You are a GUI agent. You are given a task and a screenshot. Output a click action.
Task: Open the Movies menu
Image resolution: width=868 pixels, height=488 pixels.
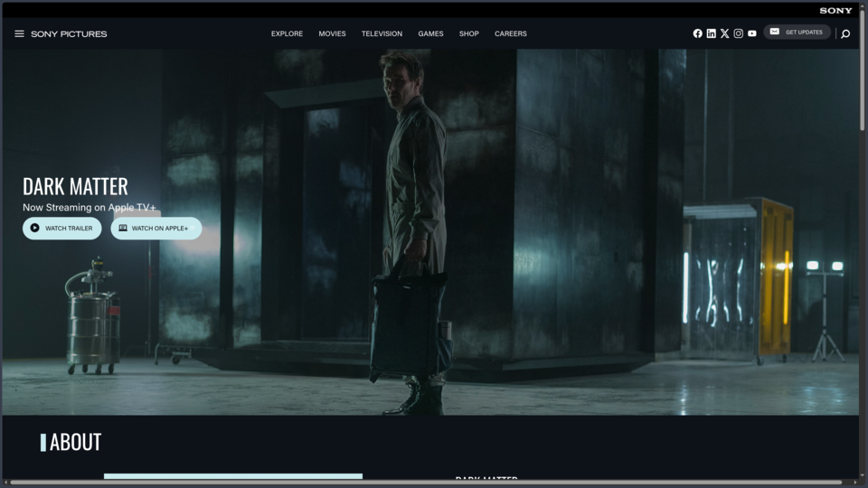(x=332, y=33)
